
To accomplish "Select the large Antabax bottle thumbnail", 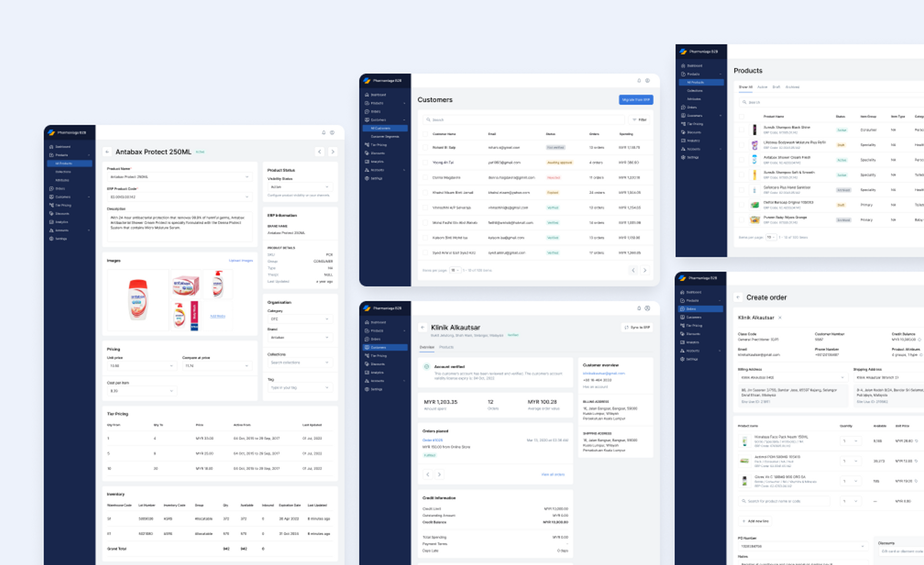I will (x=138, y=300).
